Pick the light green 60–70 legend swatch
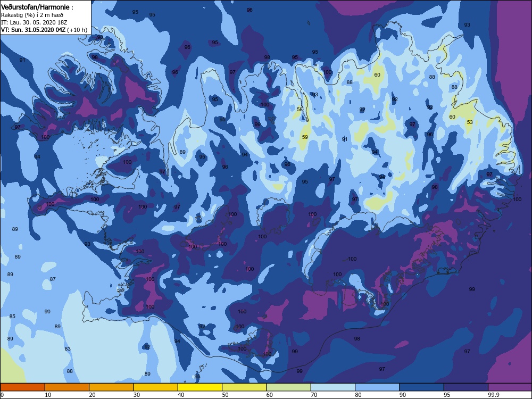Image resolution: width=532 pixels, height=399 pixels. [289, 387]
